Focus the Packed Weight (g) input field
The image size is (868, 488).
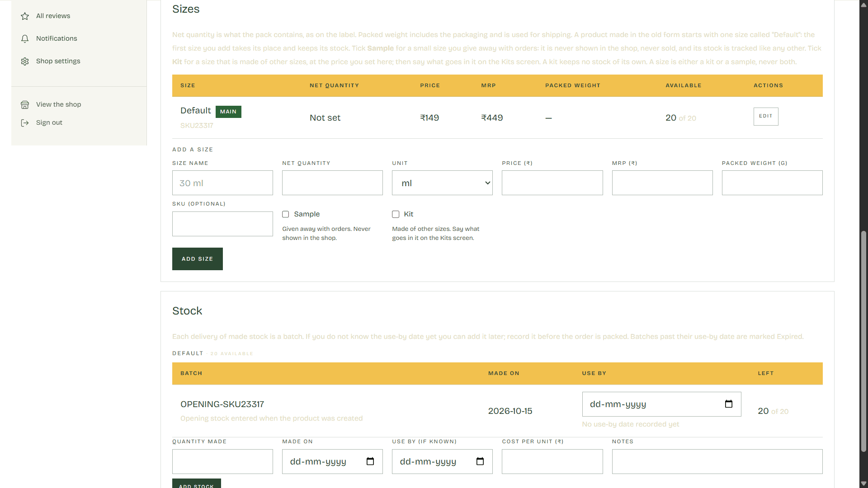click(x=772, y=183)
